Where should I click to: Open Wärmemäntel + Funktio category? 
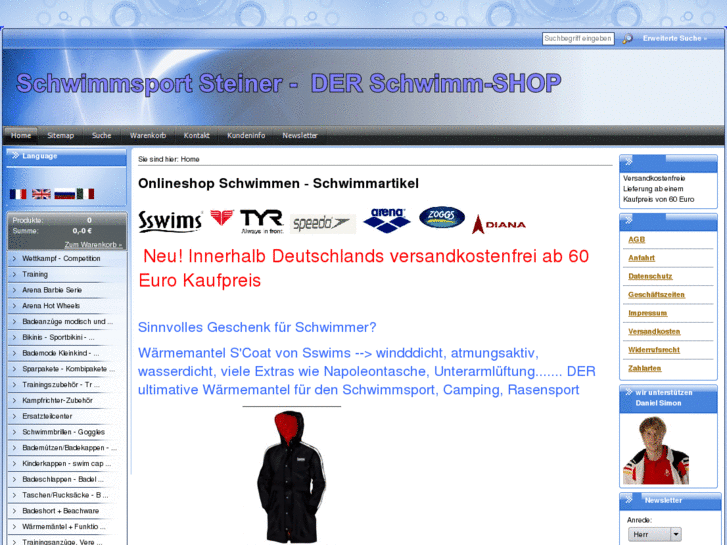point(67,526)
